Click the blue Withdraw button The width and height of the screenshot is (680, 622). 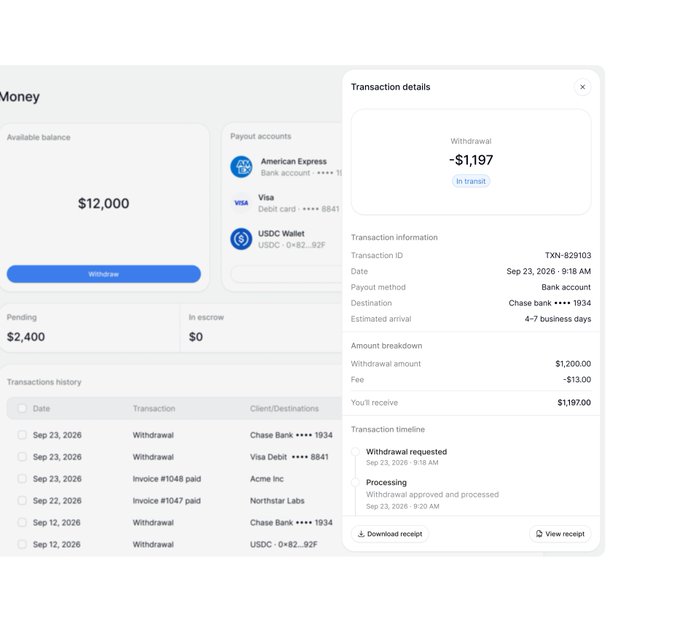point(104,274)
